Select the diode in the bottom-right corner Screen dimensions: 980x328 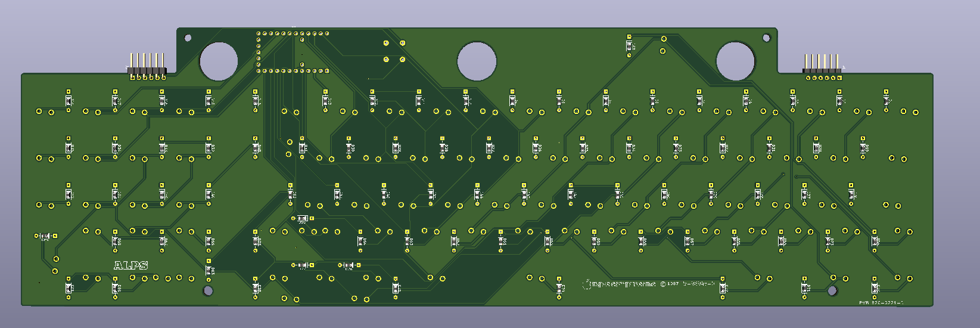click(x=875, y=287)
